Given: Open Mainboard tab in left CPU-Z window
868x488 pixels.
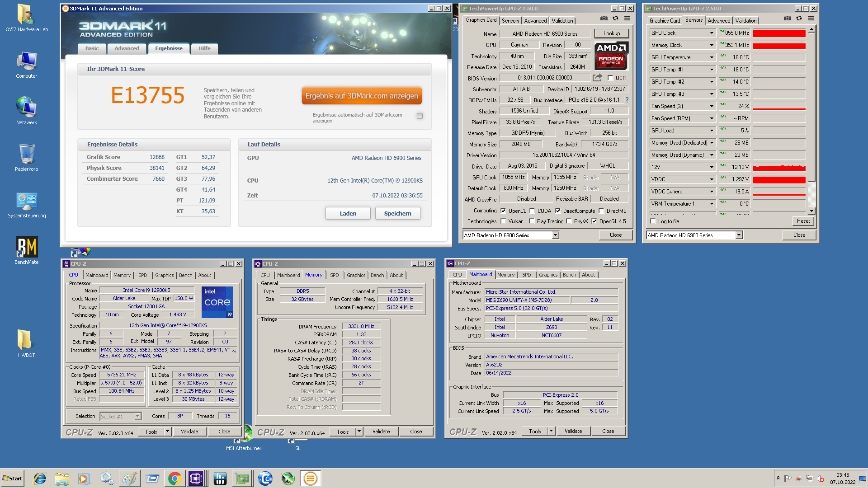Looking at the screenshot, I should pyautogui.click(x=97, y=275).
